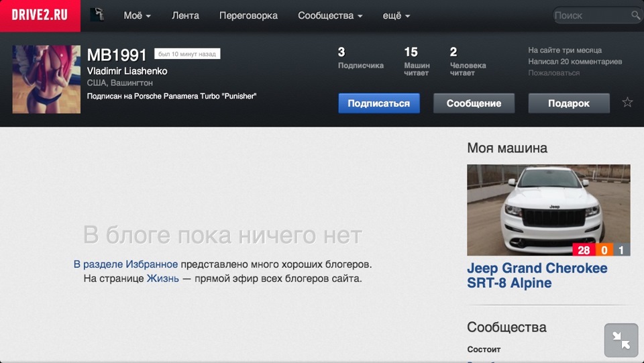Select the США, Вашингтон location text
This screenshot has height=363, width=644.
[x=120, y=83]
